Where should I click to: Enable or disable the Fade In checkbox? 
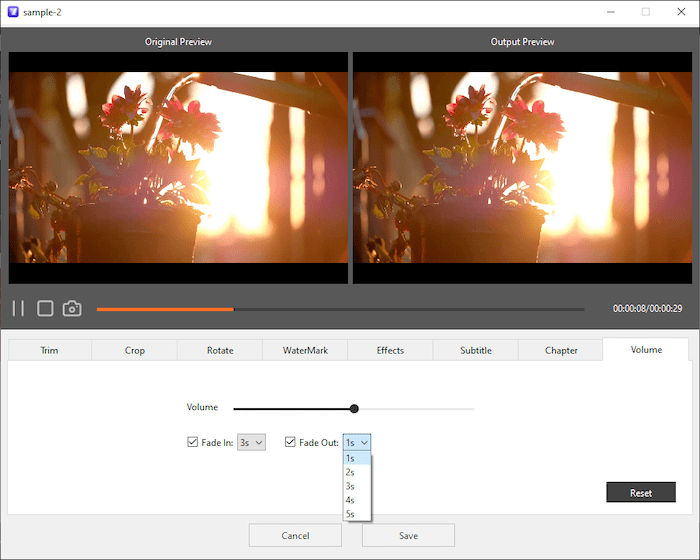(x=193, y=442)
